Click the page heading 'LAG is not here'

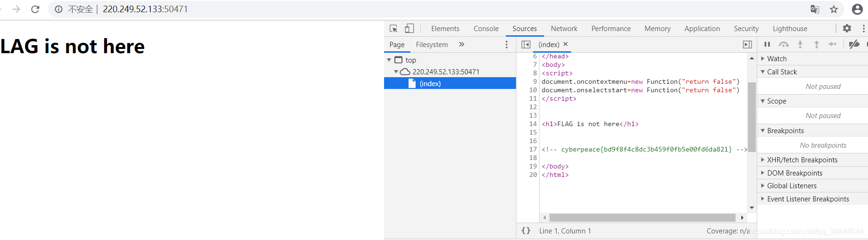pos(73,46)
